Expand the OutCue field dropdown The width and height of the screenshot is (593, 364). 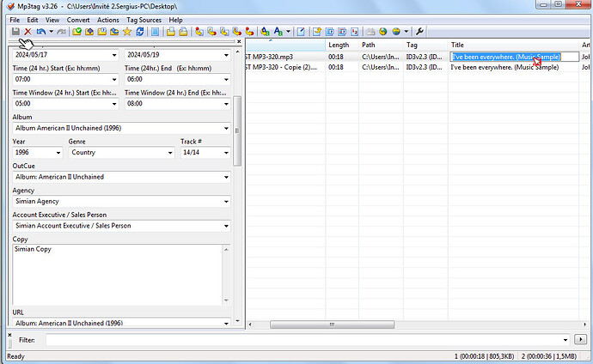click(x=226, y=177)
